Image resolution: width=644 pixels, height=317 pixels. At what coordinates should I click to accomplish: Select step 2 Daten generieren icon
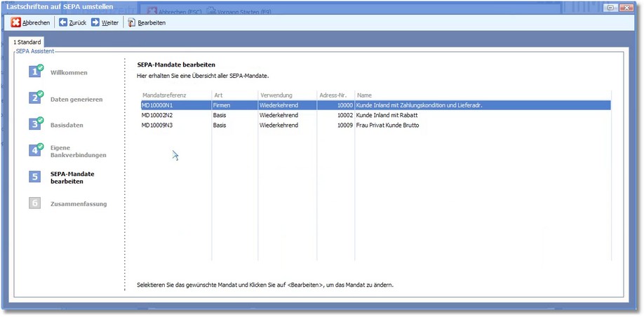coord(36,99)
